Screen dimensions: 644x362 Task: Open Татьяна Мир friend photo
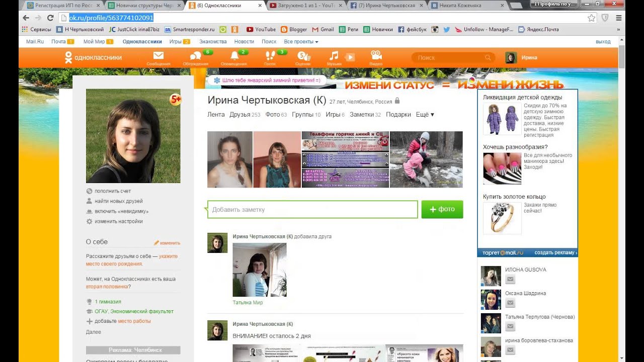coord(260,270)
